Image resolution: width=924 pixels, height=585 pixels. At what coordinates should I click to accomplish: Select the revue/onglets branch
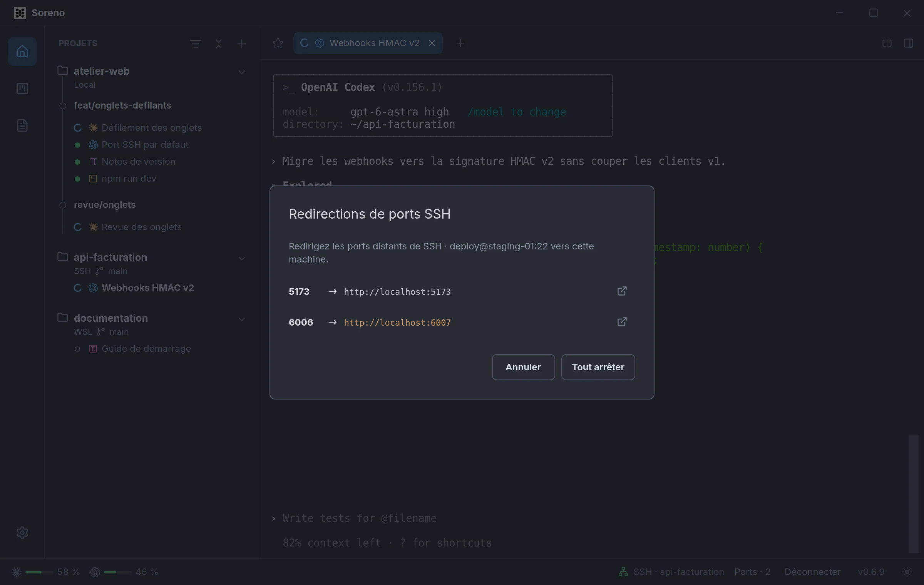click(104, 205)
